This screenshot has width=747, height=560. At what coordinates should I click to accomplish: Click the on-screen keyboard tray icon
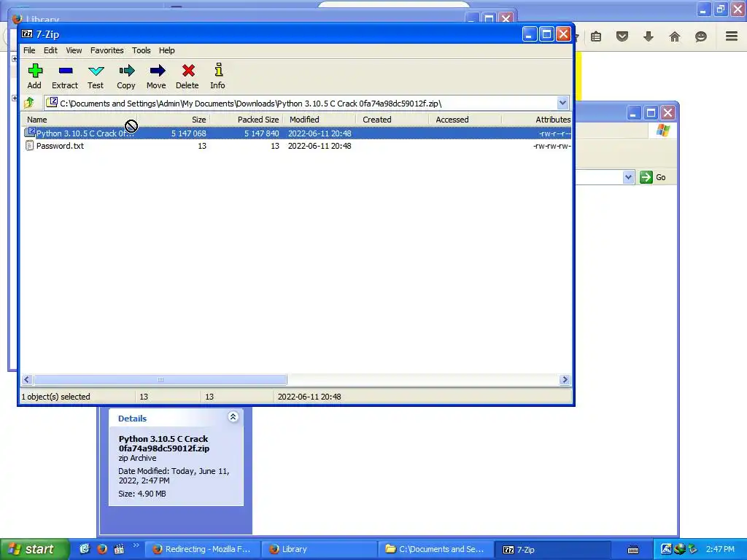pyautogui.click(x=633, y=550)
